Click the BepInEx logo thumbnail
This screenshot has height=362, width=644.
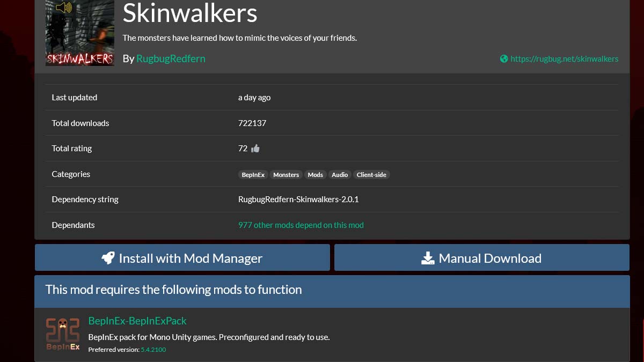pos(63,334)
